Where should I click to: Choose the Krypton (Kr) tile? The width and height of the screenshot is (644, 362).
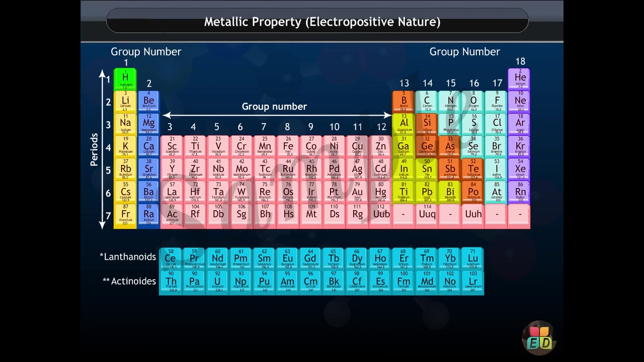pyautogui.click(x=520, y=147)
